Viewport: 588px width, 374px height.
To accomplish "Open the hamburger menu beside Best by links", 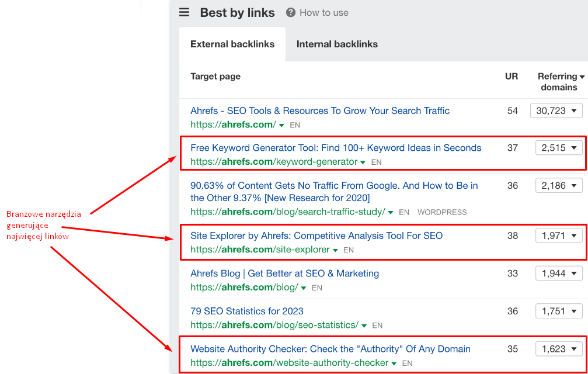I will click(184, 12).
